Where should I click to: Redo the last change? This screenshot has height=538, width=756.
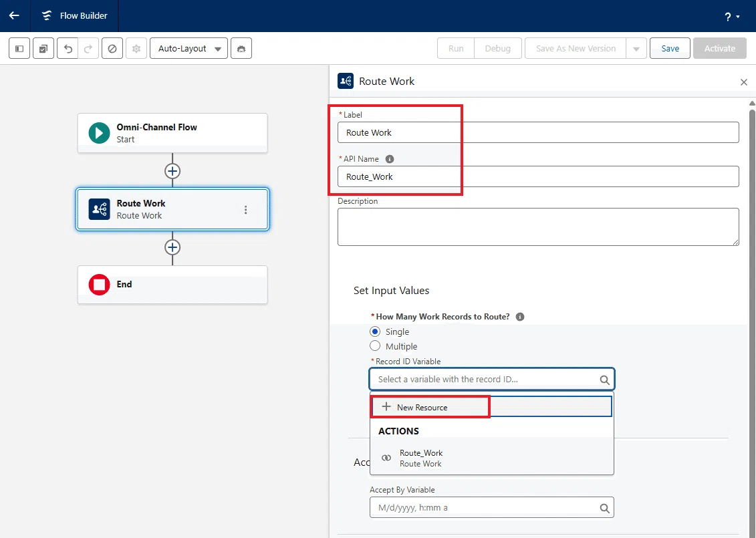tap(88, 48)
